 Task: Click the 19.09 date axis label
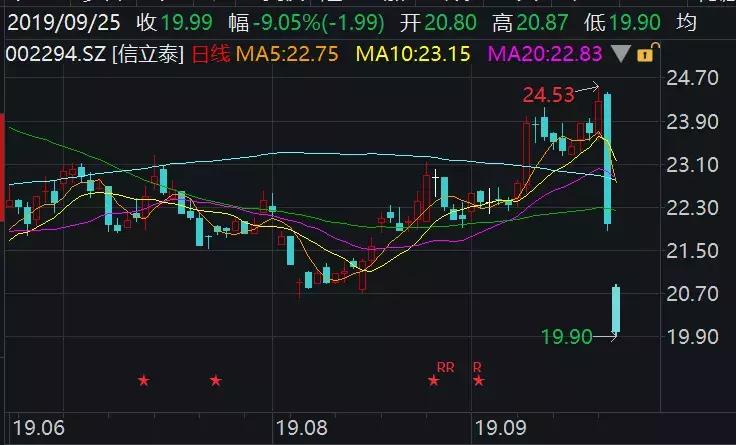click(x=500, y=428)
